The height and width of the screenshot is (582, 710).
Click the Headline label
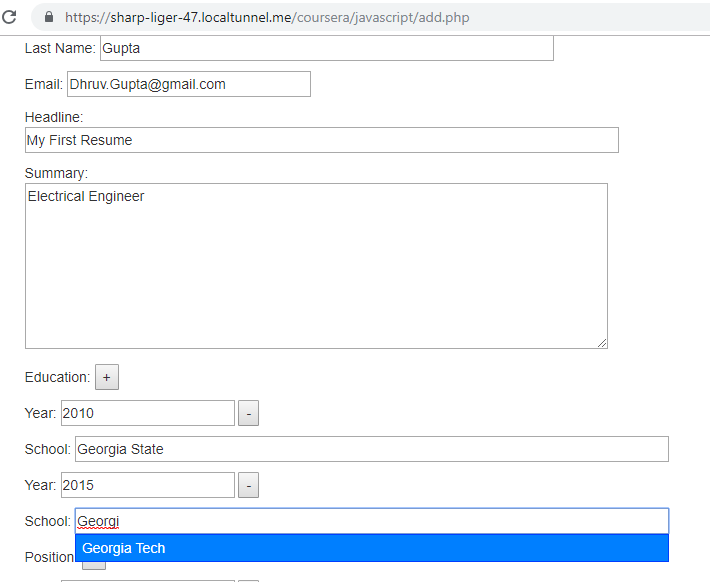pyautogui.click(x=54, y=117)
